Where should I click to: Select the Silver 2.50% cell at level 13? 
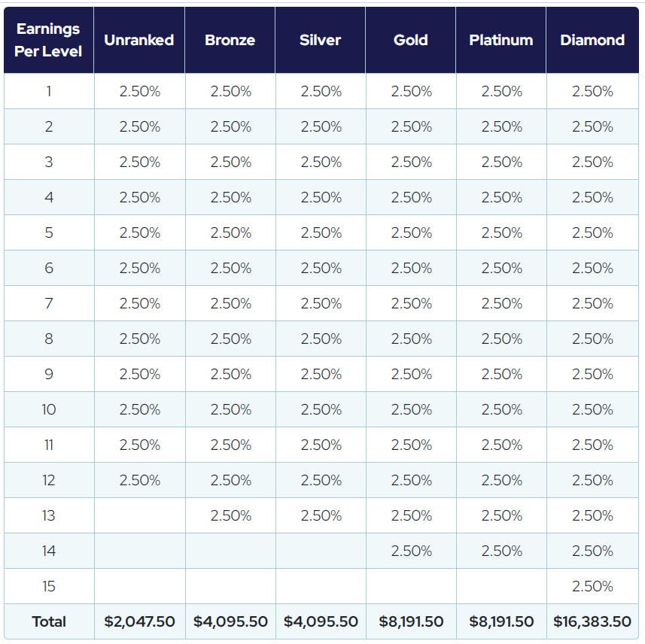click(x=321, y=515)
